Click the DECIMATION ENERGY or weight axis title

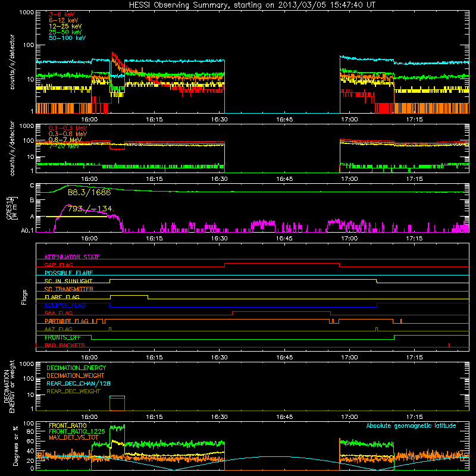[9, 386]
